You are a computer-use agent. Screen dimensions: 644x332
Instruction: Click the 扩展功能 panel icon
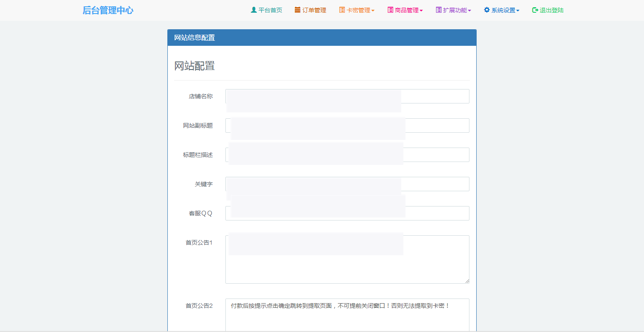tap(437, 10)
